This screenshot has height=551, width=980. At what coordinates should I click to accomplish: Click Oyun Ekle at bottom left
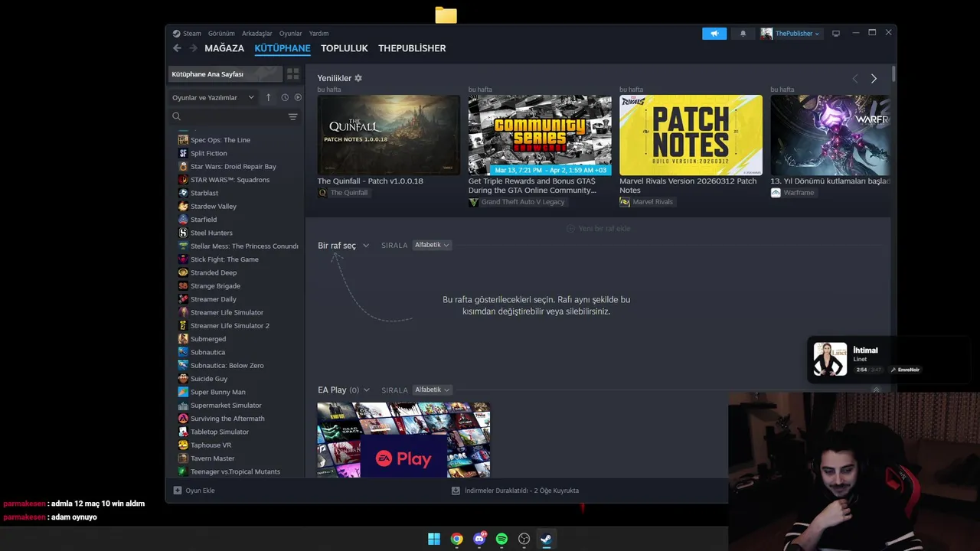pyautogui.click(x=194, y=491)
